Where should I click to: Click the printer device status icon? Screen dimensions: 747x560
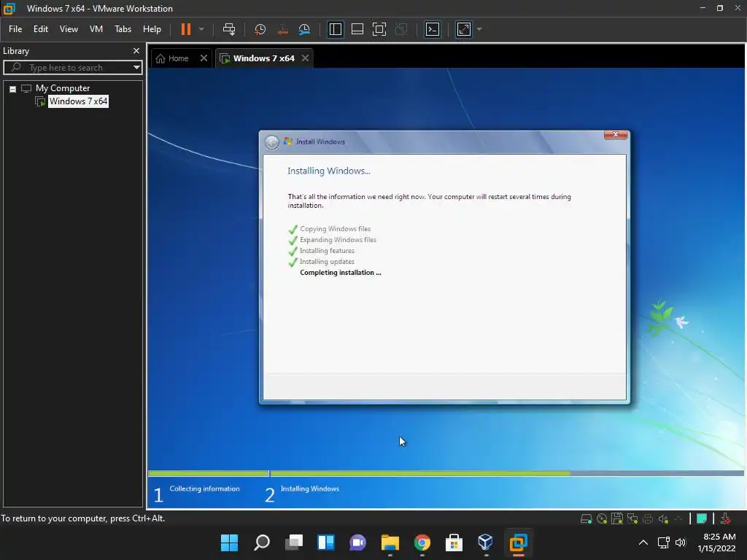click(x=648, y=518)
